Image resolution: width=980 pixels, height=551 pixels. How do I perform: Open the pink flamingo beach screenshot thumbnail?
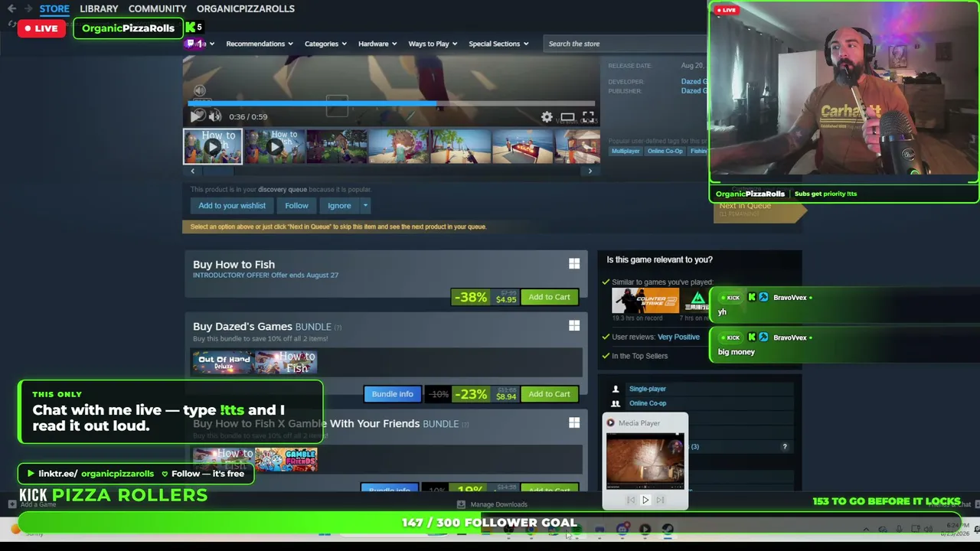[398, 147]
